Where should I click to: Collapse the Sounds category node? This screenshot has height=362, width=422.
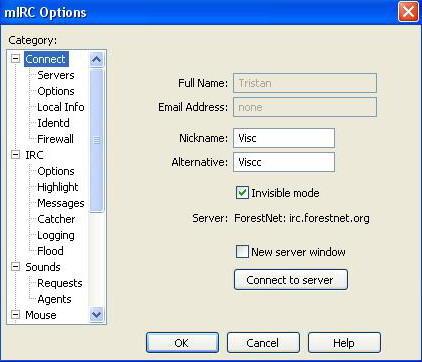pos(15,267)
